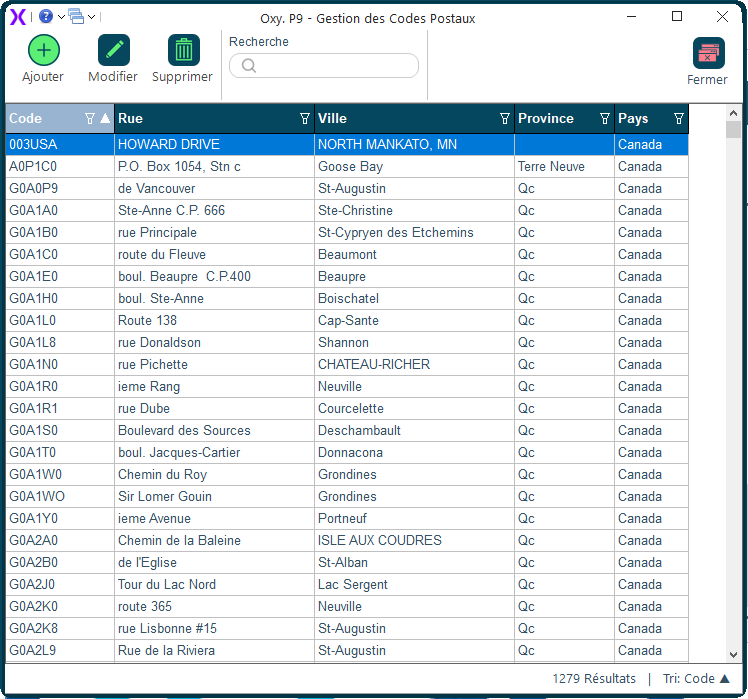Sort by the Province column header

click(x=564, y=118)
